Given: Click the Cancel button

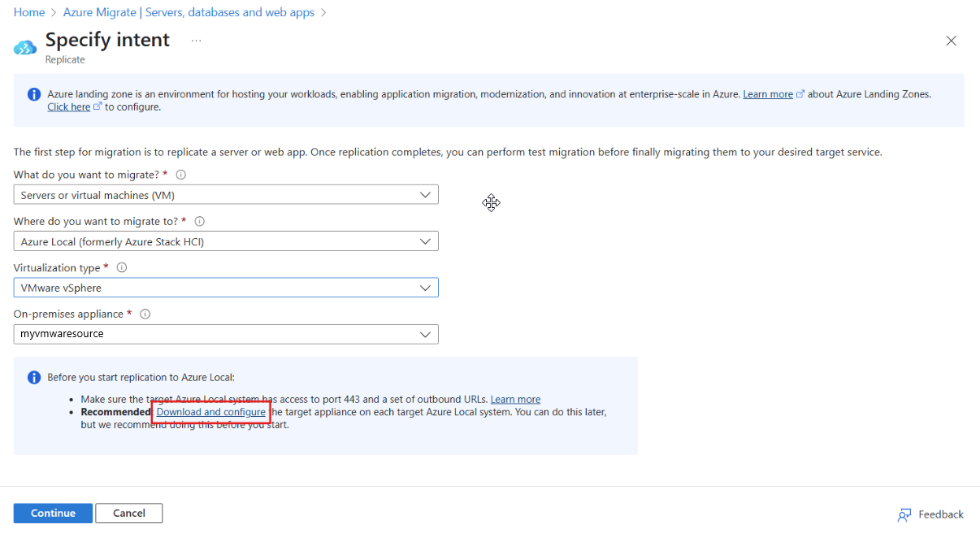Looking at the screenshot, I should tap(128, 513).
